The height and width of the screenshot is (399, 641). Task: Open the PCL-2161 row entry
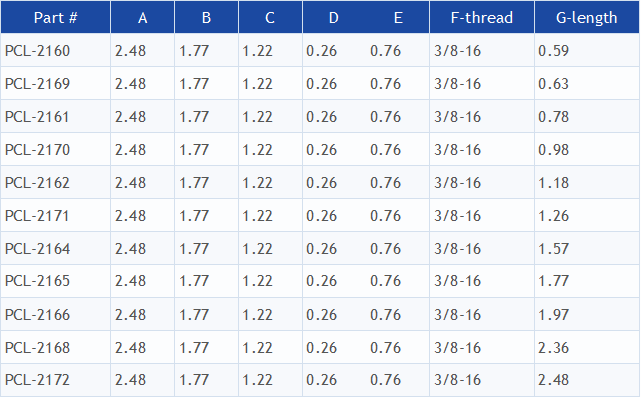tap(37, 117)
